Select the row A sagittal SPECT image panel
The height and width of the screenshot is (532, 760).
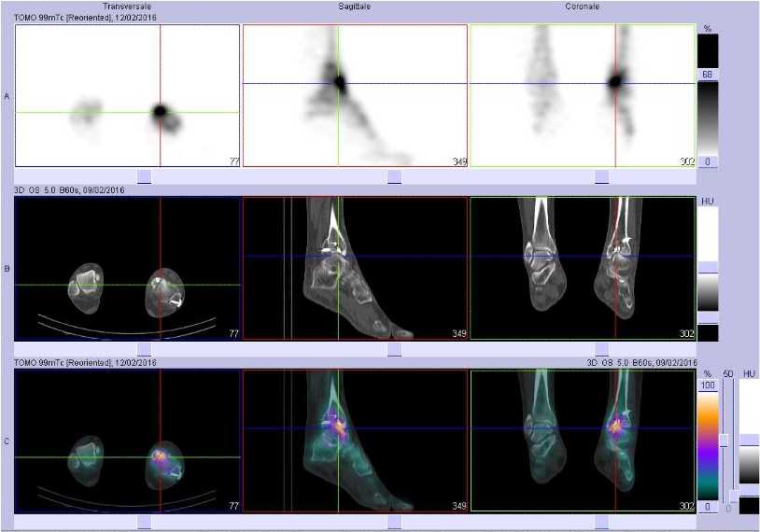pyautogui.click(x=355, y=96)
